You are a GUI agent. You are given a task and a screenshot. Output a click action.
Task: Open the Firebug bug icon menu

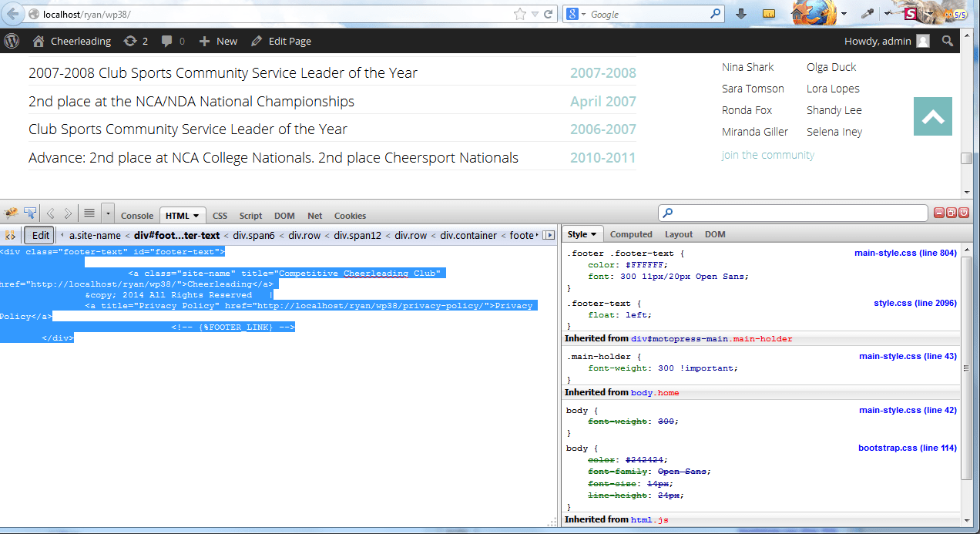point(11,213)
